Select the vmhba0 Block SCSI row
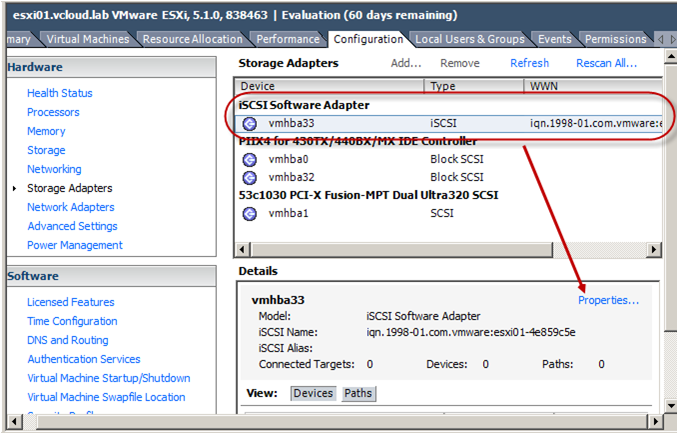Image resolution: width=678 pixels, height=434 pixels. 448,160
